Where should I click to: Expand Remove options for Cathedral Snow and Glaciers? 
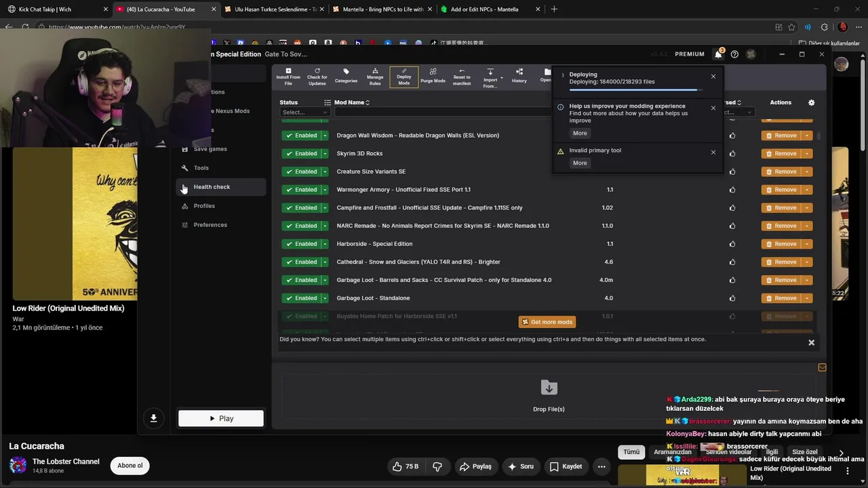807,262
